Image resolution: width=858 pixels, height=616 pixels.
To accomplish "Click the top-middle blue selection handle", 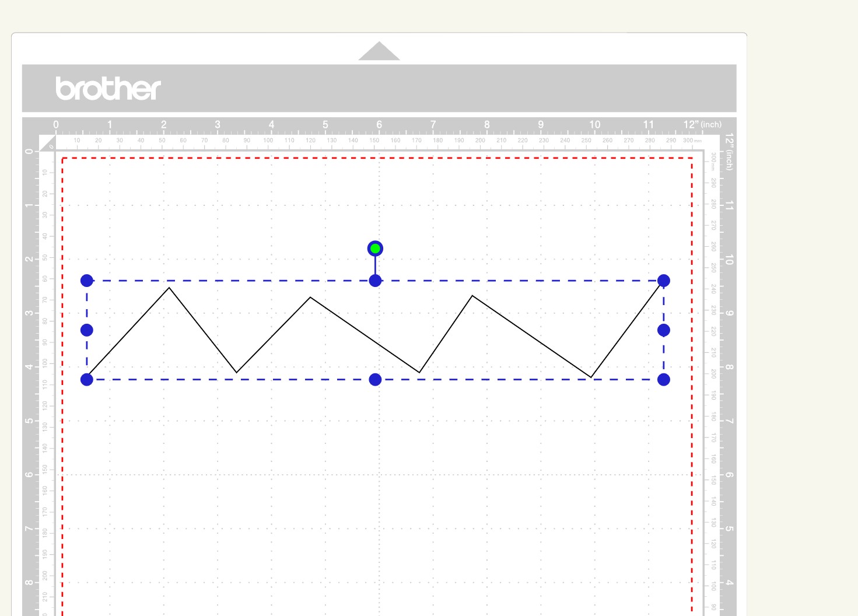I will 375,280.
